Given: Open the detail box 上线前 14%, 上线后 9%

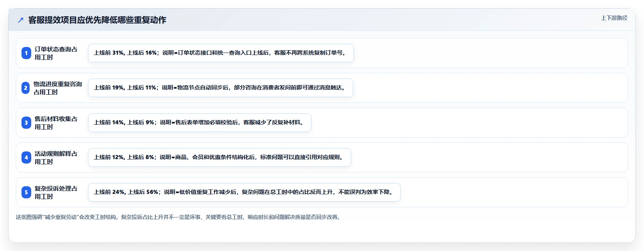Looking at the screenshot, I should coord(200,123).
